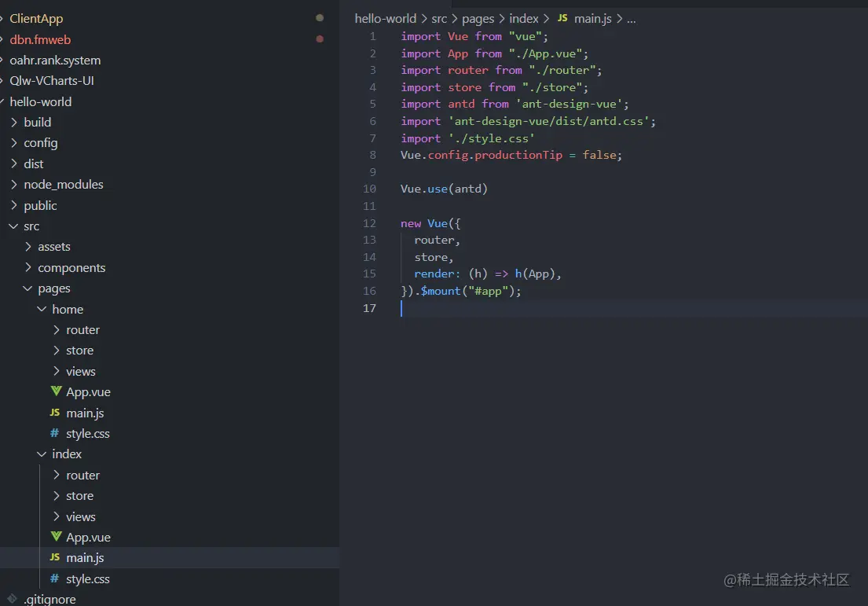Select oahr.rank.system workspace folder
Image resolution: width=868 pixels, height=606 pixels.
[x=55, y=60]
